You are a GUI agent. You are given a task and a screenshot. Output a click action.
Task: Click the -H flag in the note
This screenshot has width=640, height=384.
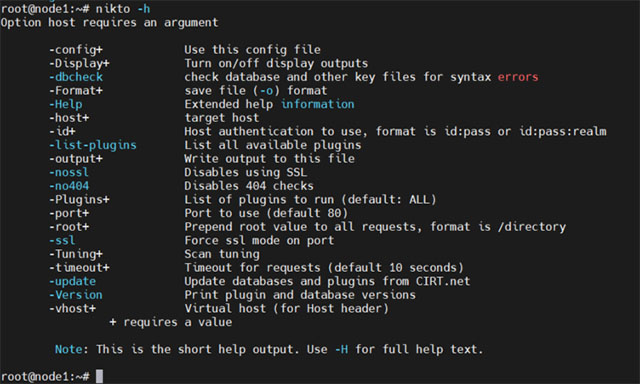coord(341,349)
